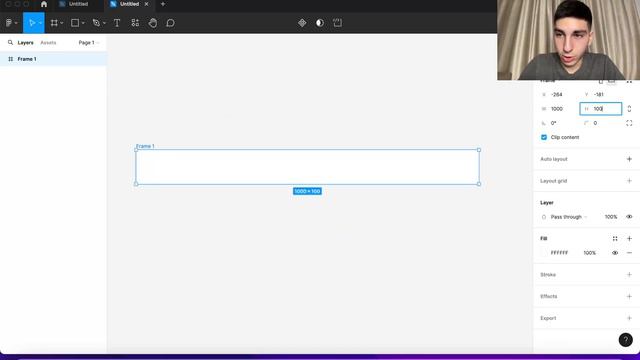Select the active Untitled file tab
The image size is (640, 360).
[x=130, y=4]
